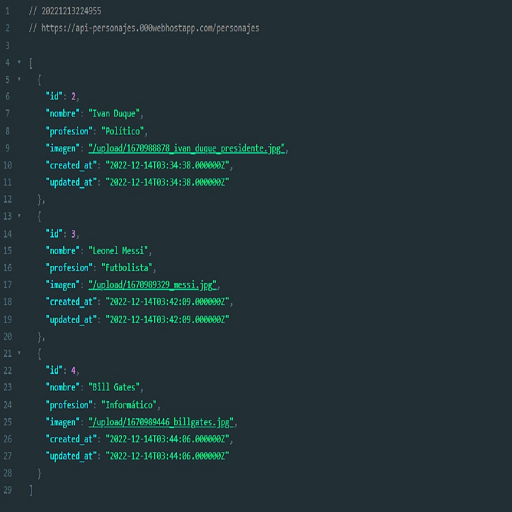Open the ivan_duque_presidente.jpg image link
This screenshot has height=512, width=512.
point(186,148)
